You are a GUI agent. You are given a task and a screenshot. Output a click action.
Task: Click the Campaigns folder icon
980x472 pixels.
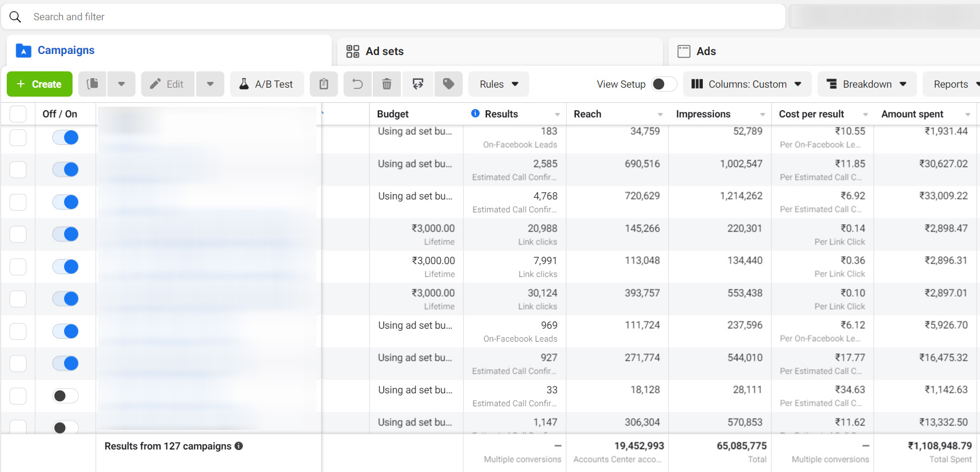point(23,51)
